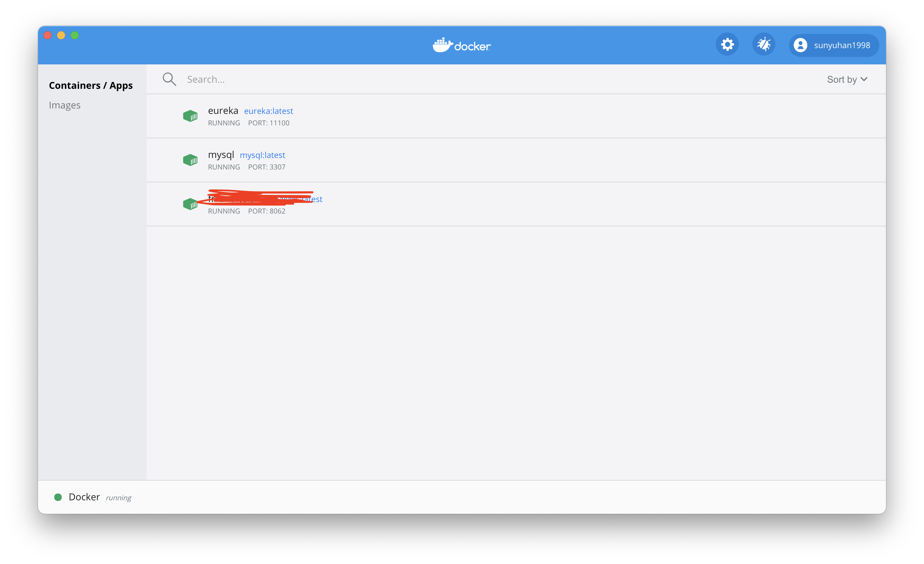
Task: Click the green Docker status dot
Action: pyautogui.click(x=58, y=497)
